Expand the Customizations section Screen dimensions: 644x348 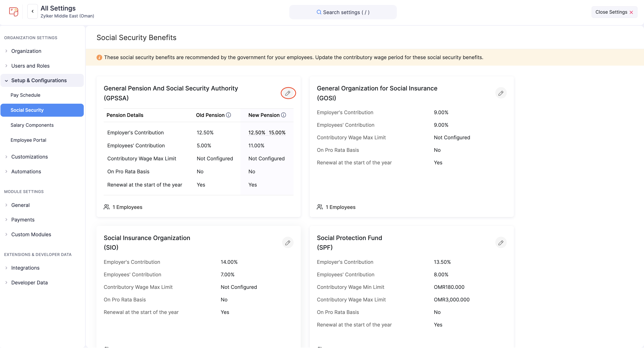tap(29, 157)
